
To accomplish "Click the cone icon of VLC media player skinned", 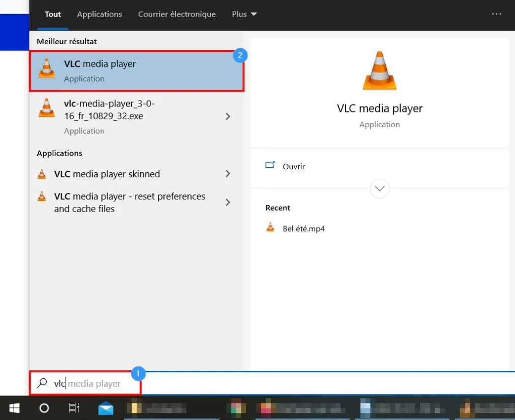I will click(x=42, y=174).
